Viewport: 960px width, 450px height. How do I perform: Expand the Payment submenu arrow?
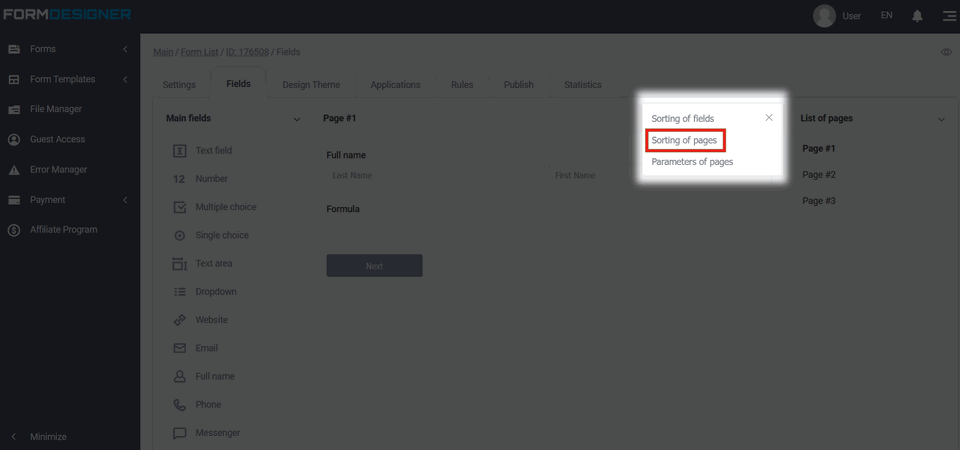coord(125,200)
